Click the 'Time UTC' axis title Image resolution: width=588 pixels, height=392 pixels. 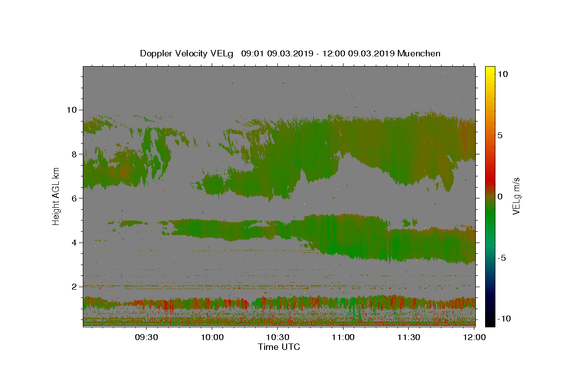click(279, 347)
